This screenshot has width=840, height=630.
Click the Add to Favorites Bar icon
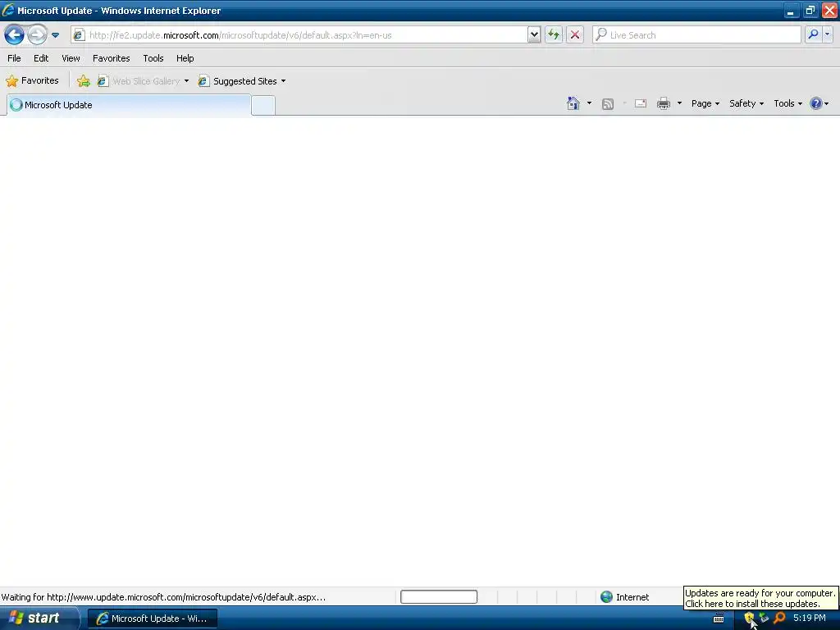pyautogui.click(x=84, y=81)
